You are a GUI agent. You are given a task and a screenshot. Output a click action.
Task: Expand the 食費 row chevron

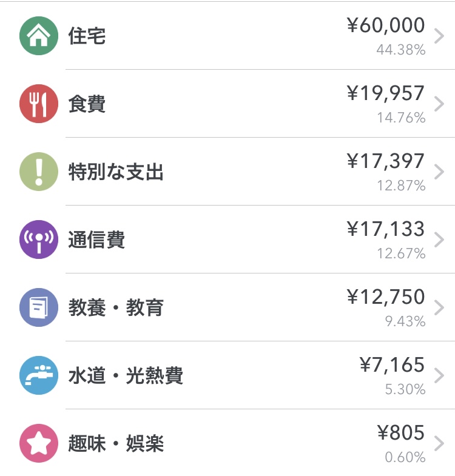[439, 104]
